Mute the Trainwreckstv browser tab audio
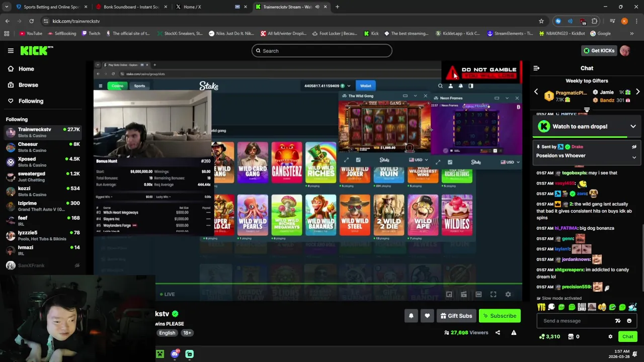 coord(317,7)
